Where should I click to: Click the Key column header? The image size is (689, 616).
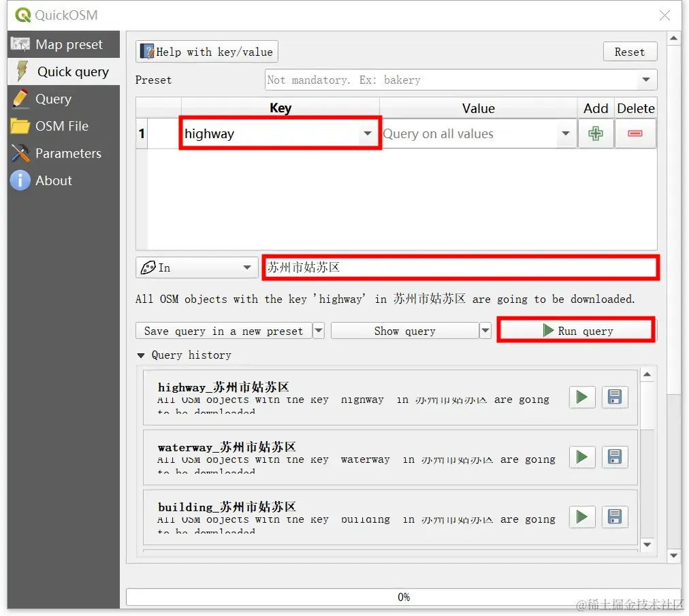pos(281,108)
